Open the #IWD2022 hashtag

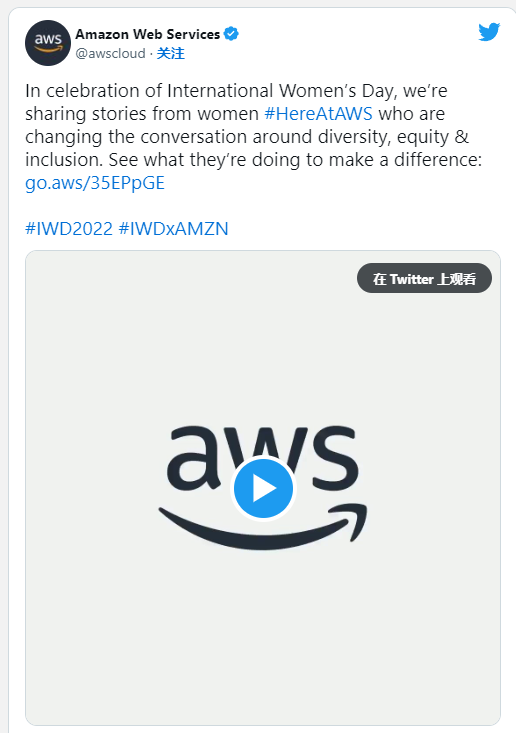coord(69,229)
